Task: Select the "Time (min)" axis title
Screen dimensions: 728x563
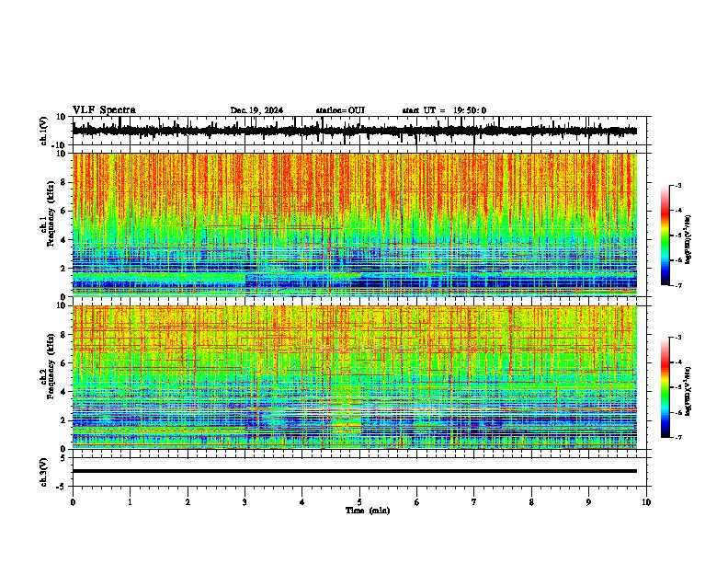Action: (x=368, y=511)
